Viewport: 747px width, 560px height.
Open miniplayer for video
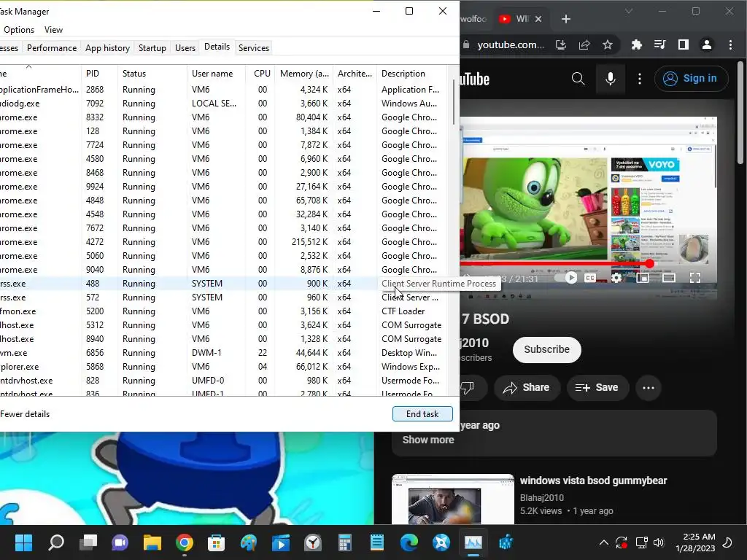pyautogui.click(x=643, y=278)
